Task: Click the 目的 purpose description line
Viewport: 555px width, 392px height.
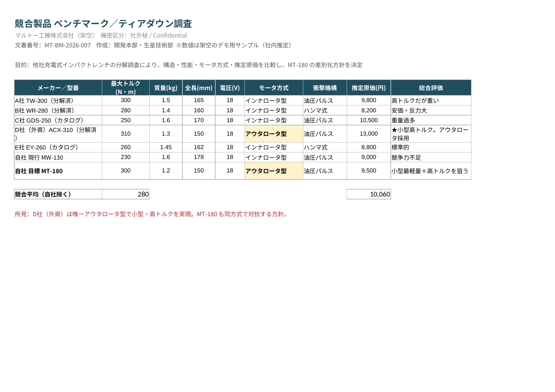Action: click(189, 65)
